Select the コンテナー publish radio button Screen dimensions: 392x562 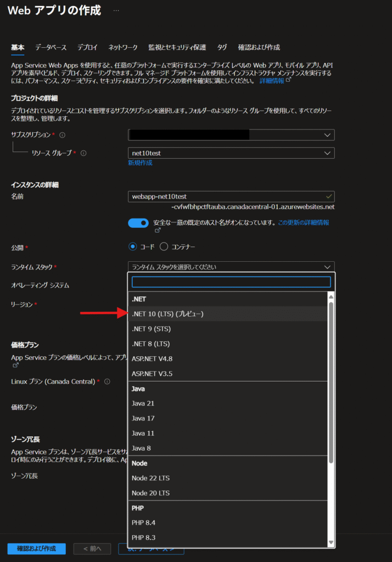click(164, 246)
